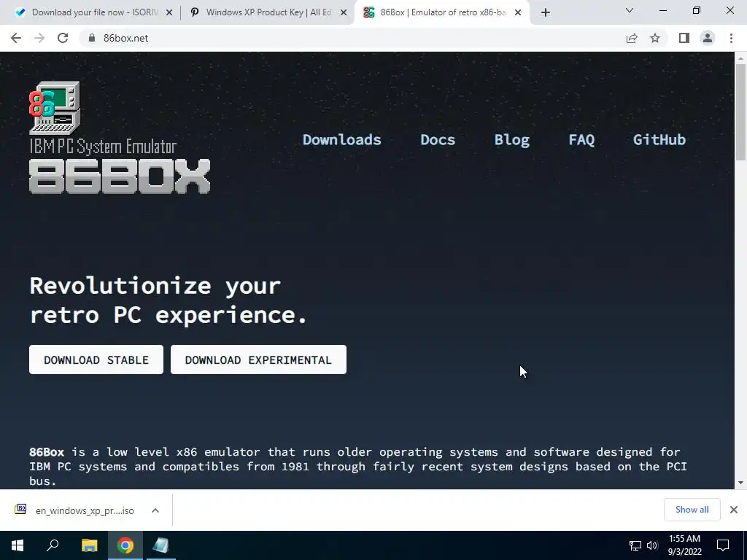Open the notepad-like app on taskbar
This screenshot has height=560, width=747.
tap(161, 545)
